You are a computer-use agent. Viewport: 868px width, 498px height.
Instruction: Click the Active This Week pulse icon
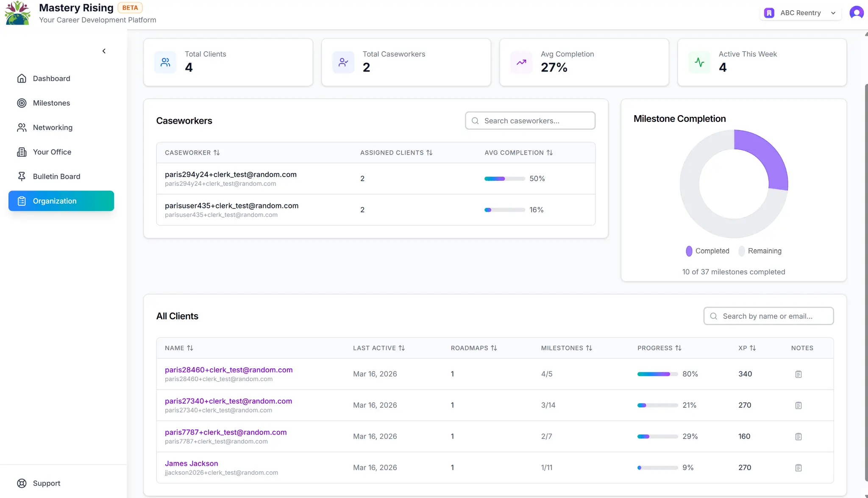699,62
